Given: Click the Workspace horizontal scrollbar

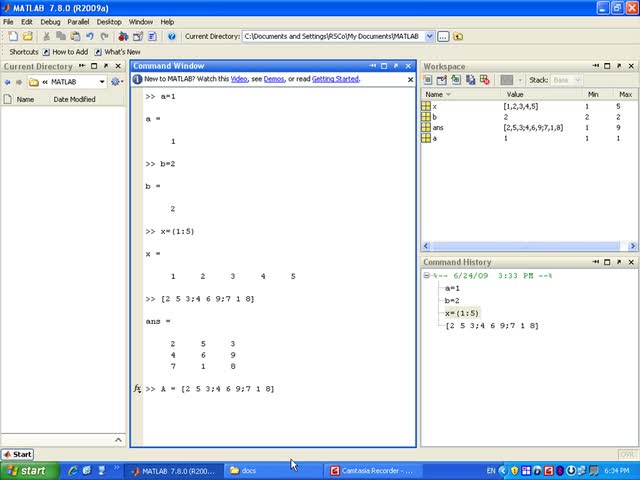Looking at the screenshot, I should click(x=526, y=246).
